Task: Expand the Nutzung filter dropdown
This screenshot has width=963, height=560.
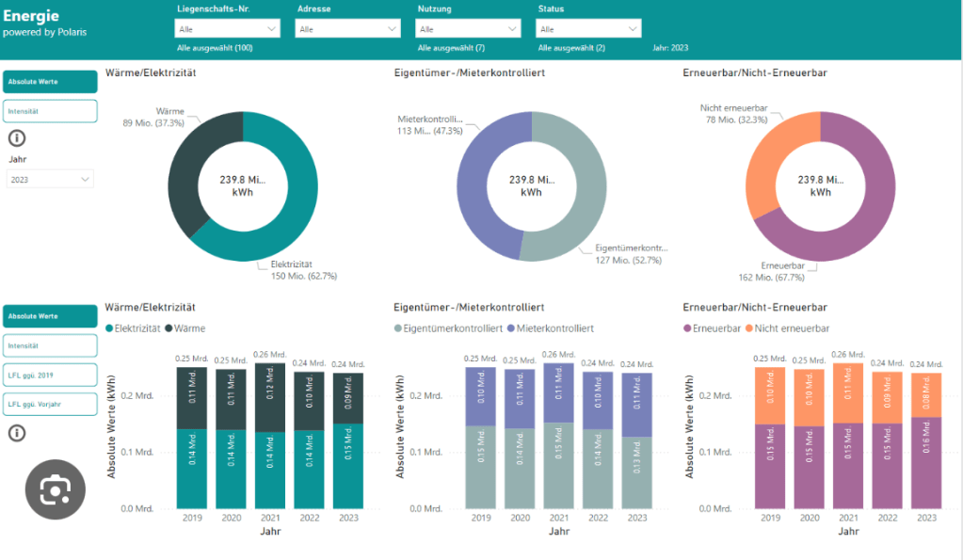Action: tap(469, 29)
